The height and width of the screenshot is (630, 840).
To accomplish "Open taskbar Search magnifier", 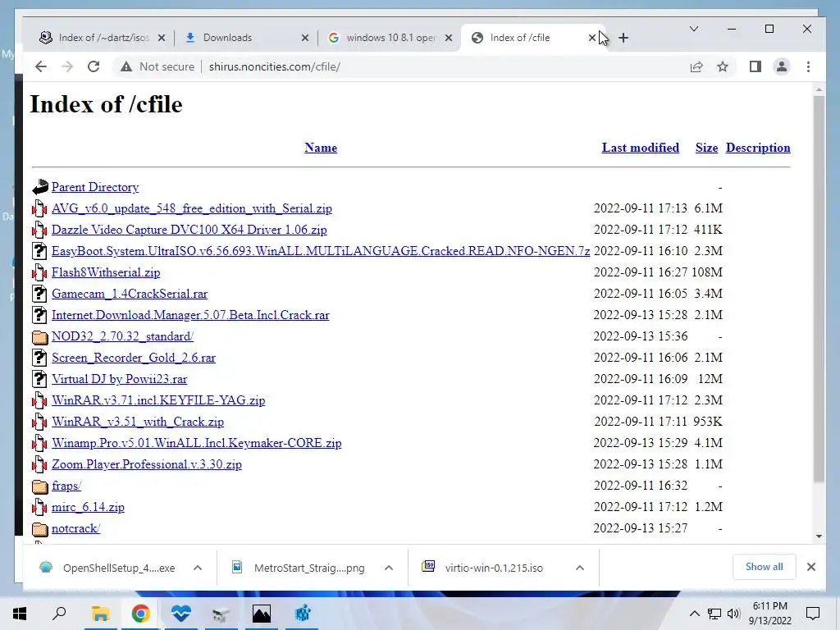I will tap(59, 614).
